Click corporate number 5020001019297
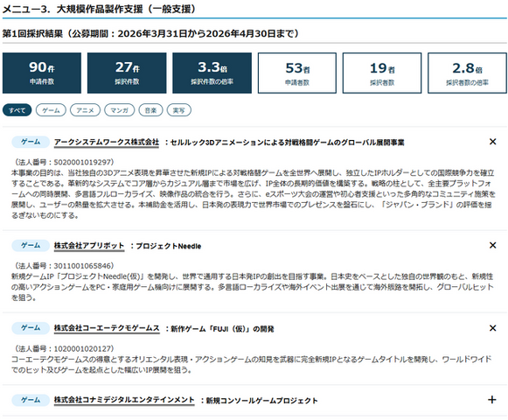Image resolution: width=508 pixels, height=420 pixels. click(x=82, y=162)
